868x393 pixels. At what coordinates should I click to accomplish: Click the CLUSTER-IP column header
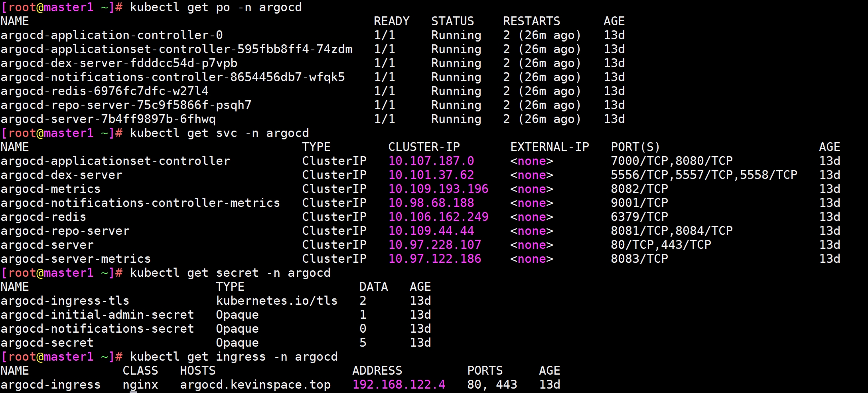pyautogui.click(x=424, y=147)
